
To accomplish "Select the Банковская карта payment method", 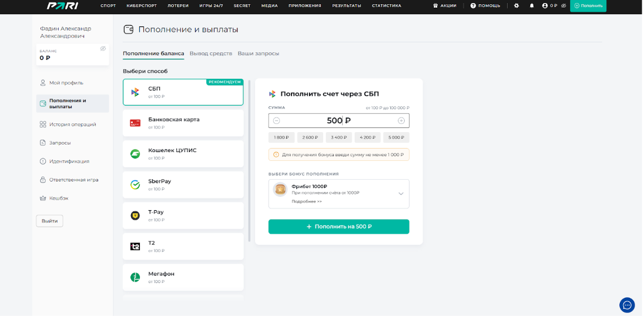I will (183, 123).
